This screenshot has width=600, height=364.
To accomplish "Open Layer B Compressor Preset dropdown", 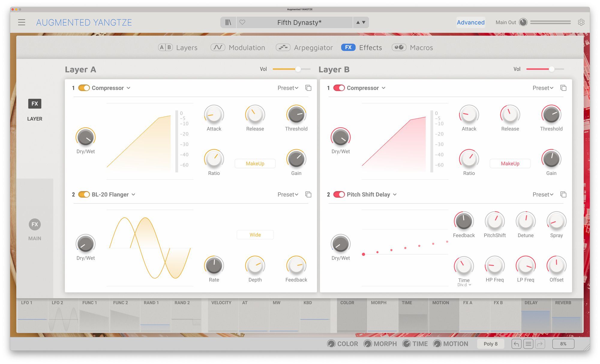I will 543,88.
